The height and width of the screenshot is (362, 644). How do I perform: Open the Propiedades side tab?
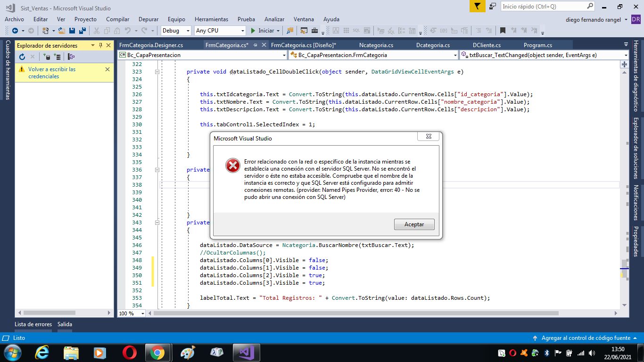[x=636, y=241]
